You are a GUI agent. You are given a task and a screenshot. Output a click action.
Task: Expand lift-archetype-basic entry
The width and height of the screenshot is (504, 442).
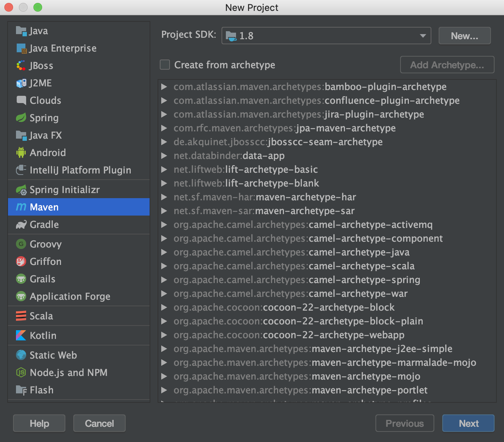coord(164,169)
